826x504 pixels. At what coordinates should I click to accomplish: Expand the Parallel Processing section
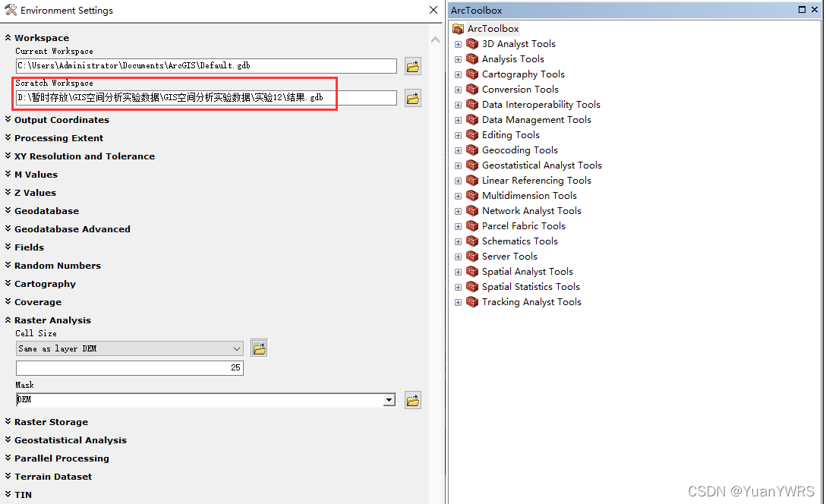tap(8, 458)
